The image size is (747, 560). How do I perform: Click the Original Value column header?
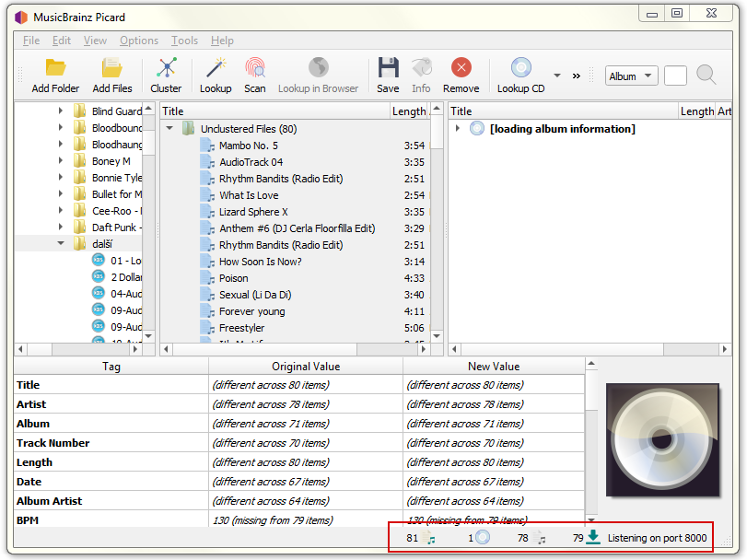[306, 367]
